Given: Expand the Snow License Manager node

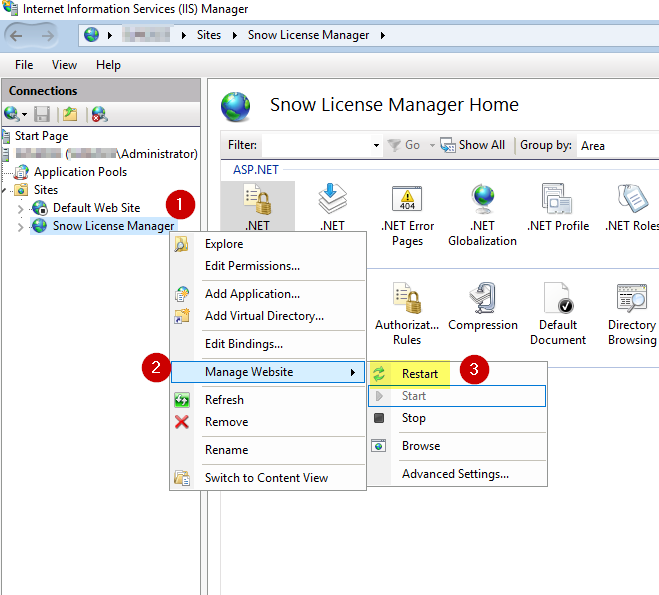Looking at the screenshot, I should tap(20, 227).
